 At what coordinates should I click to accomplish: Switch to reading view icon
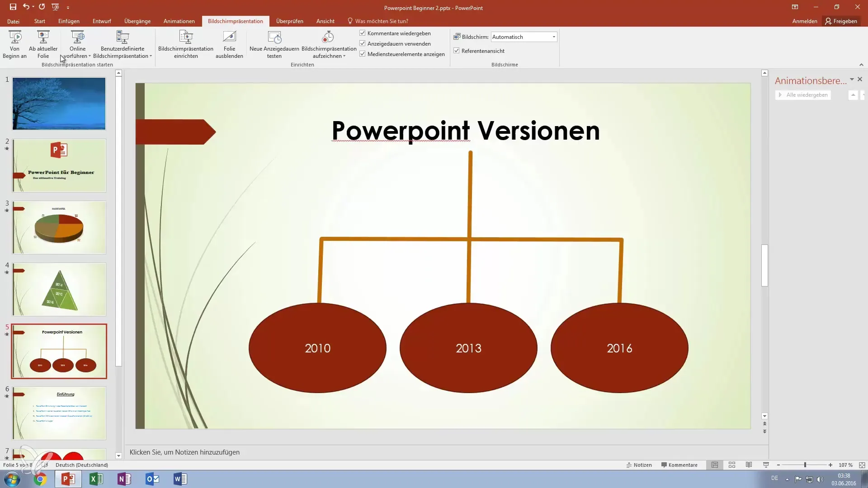[749, 465]
